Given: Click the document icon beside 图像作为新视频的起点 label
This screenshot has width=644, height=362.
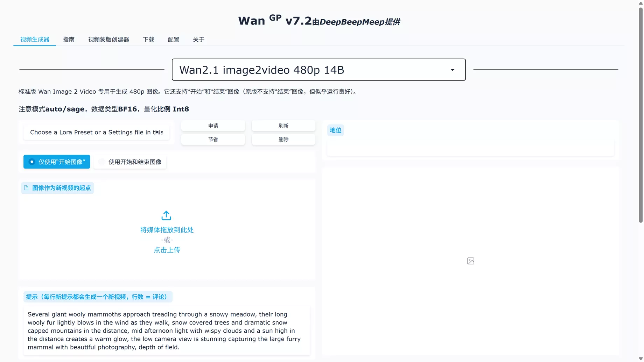Looking at the screenshot, I should (x=27, y=188).
